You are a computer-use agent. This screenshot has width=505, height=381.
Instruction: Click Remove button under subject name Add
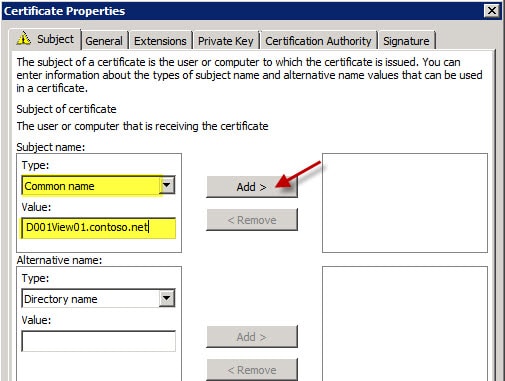coord(252,220)
